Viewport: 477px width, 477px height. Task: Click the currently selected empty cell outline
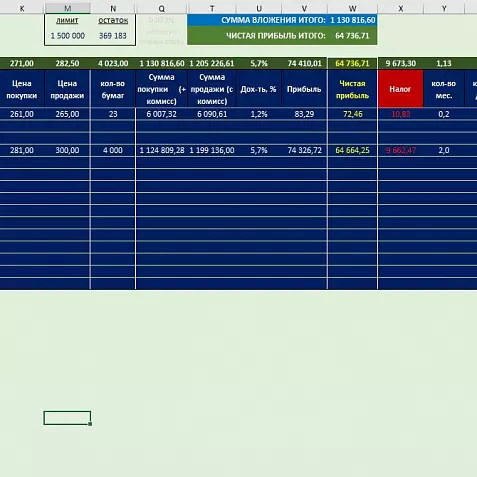pos(67,418)
